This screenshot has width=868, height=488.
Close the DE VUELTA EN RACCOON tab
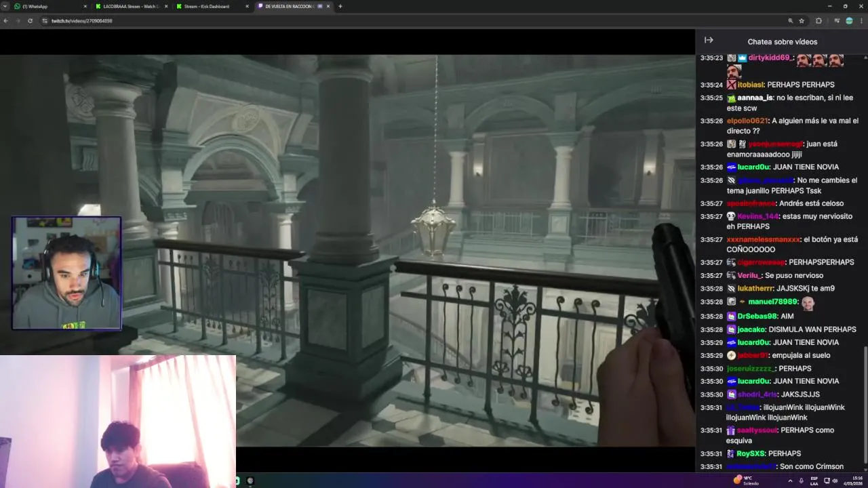[x=328, y=6]
